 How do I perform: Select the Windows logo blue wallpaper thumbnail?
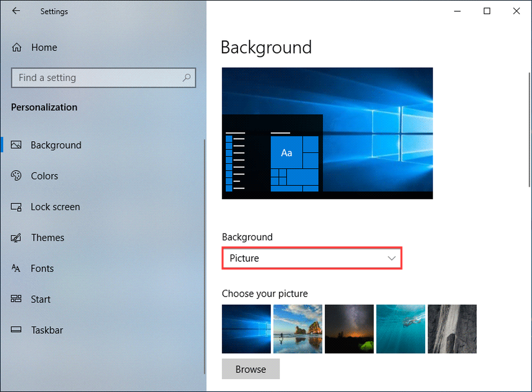[x=246, y=329]
